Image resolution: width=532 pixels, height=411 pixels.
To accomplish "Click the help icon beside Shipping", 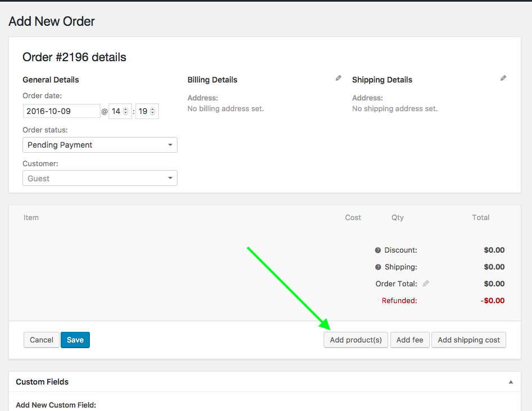I will coord(378,267).
